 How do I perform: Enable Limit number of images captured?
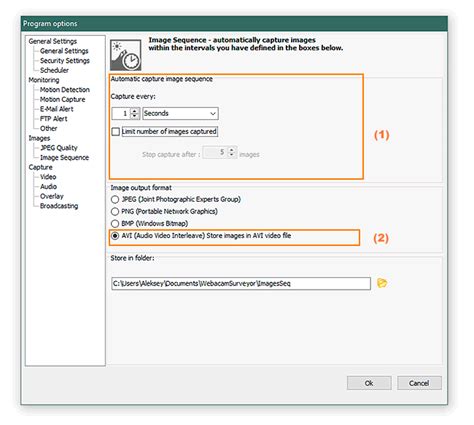(x=116, y=132)
